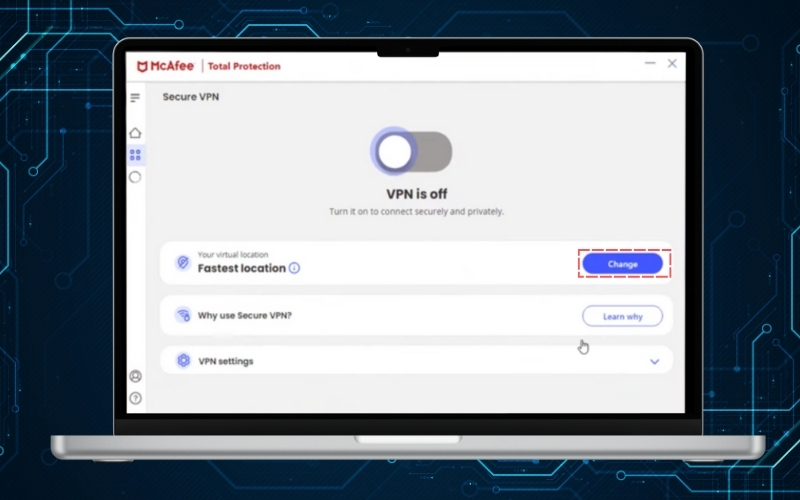Open the apps grid icon in sidebar
The height and width of the screenshot is (500, 800).
pos(135,155)
